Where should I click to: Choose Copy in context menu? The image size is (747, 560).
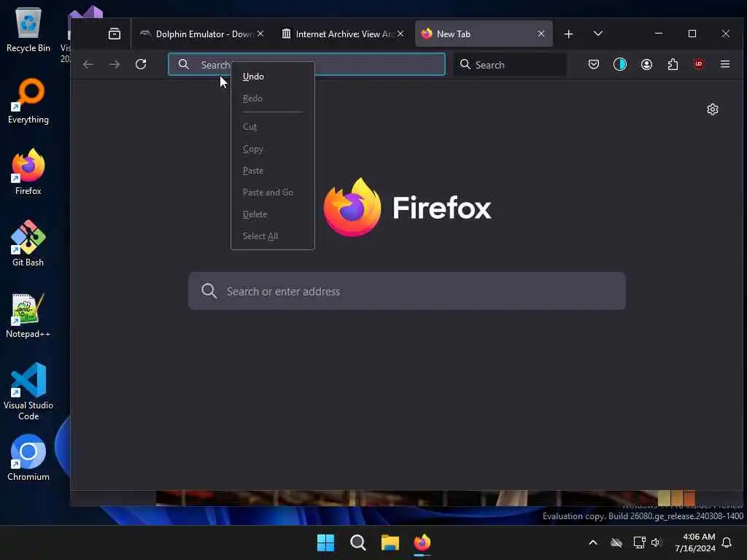[x=273, y=149]
